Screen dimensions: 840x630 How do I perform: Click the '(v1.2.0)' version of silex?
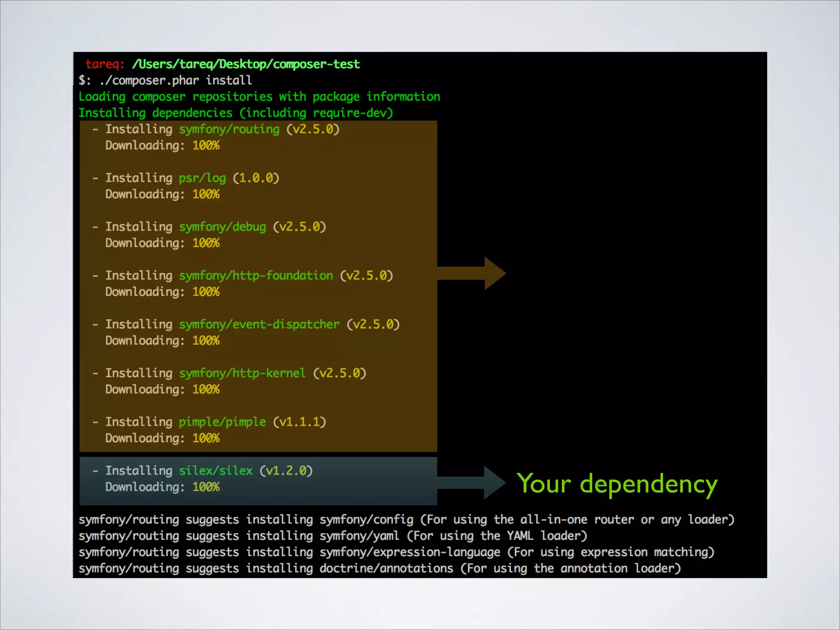point(286,471)
